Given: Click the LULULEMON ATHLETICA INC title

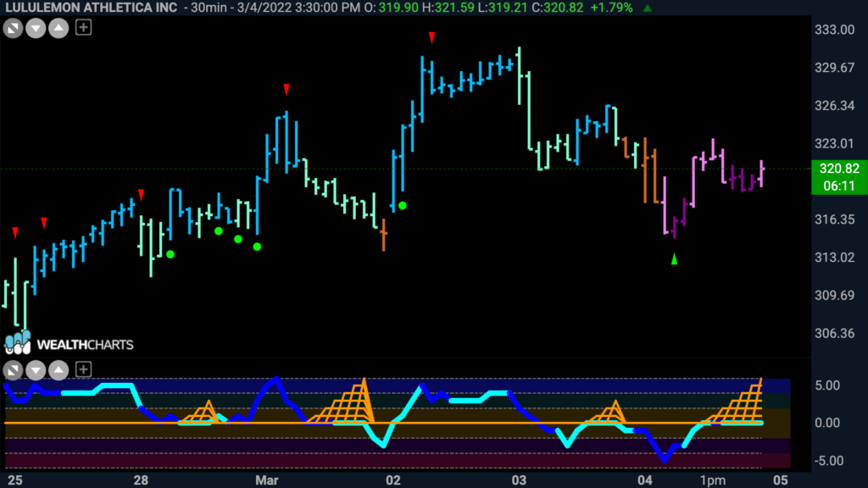Looking at the screenshot, I should pos(91,8).
